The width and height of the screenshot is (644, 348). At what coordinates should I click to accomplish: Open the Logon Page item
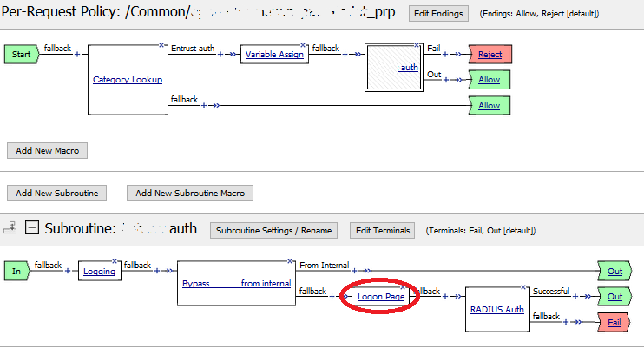[x=381, y=297]
